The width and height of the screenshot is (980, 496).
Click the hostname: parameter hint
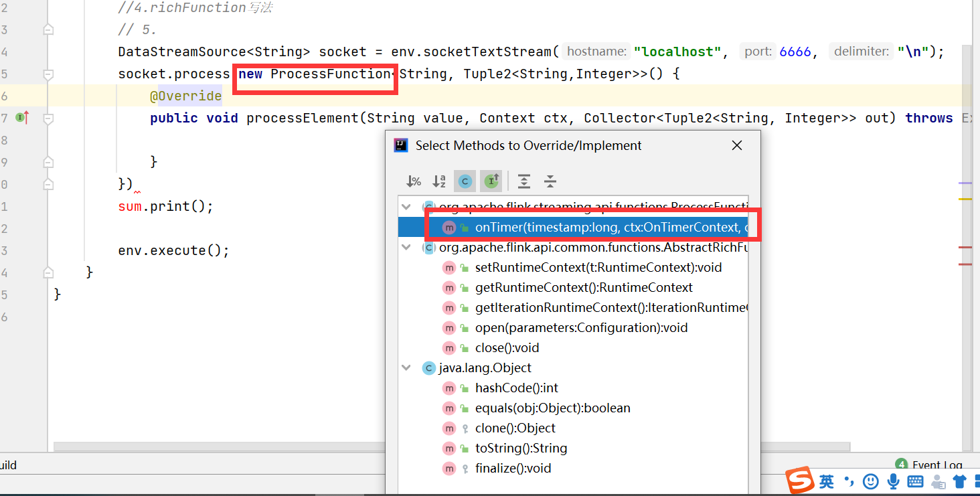pos(597,52)
